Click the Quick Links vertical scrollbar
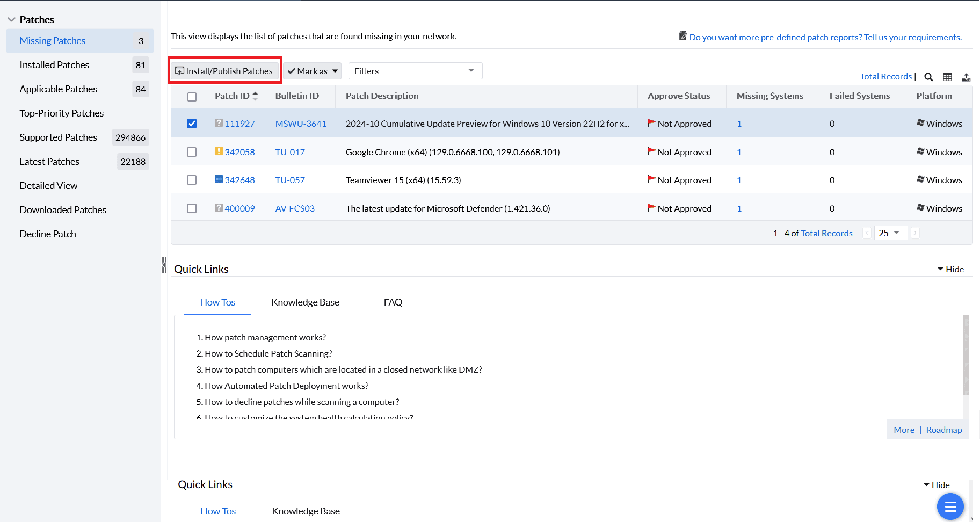The image size is (980, 522). (966, 354)
